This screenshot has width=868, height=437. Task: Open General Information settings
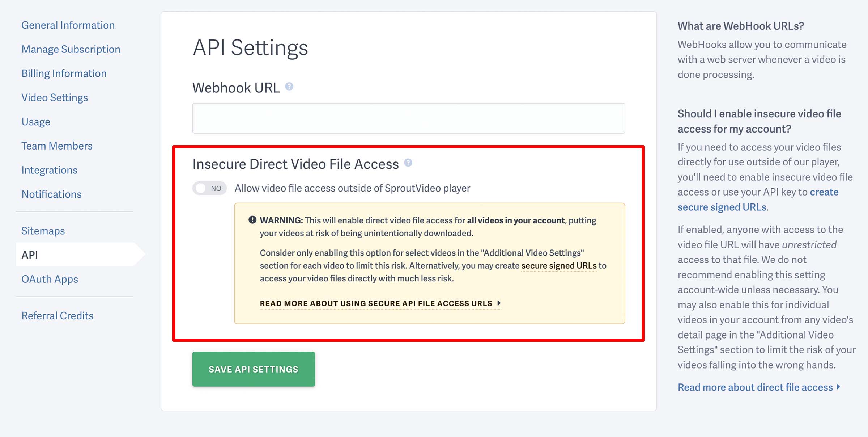pyautogui.click(x=68, y=25)
